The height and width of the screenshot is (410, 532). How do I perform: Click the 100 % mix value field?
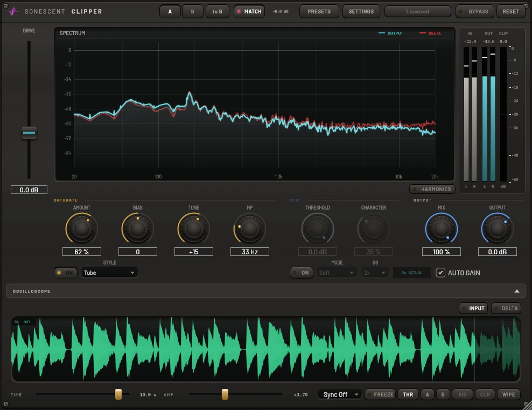pos(442,252)
